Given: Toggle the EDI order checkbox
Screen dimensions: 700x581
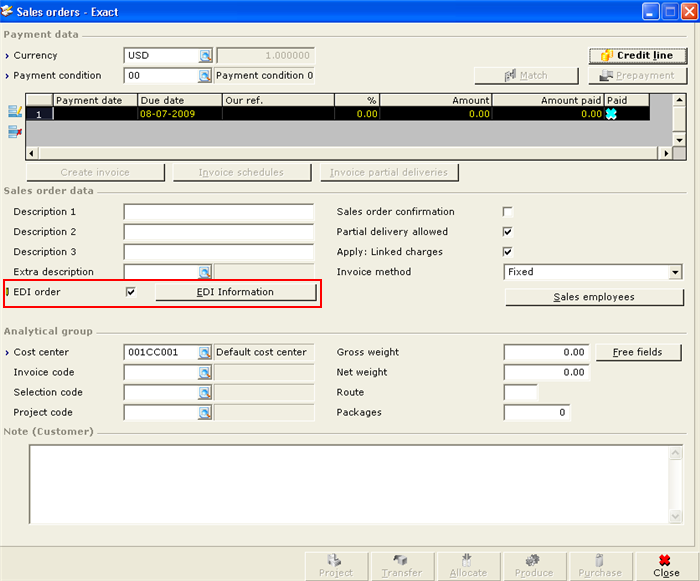Looking at the screenshot, I should point(131,292).
